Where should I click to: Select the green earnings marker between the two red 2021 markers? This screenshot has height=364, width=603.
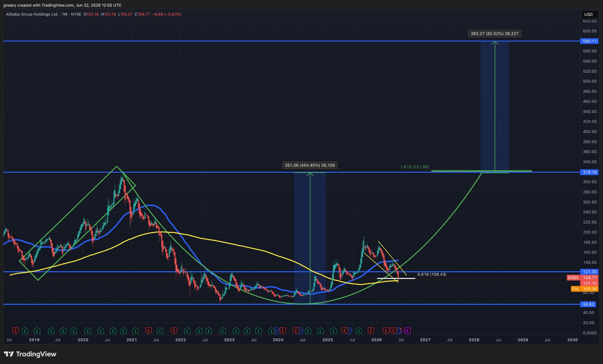click(160, 331)
